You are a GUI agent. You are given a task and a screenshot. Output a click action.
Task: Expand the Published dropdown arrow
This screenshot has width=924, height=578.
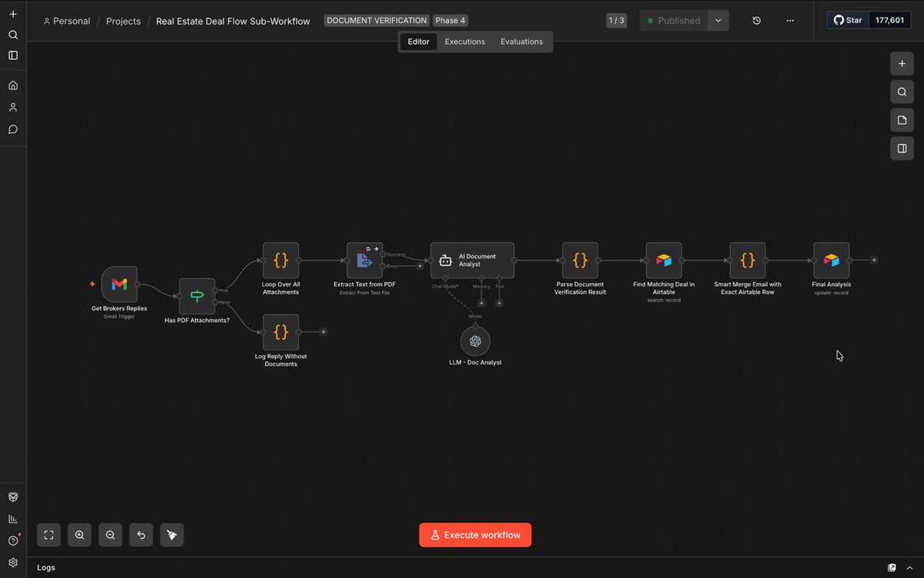pos(718,21)
